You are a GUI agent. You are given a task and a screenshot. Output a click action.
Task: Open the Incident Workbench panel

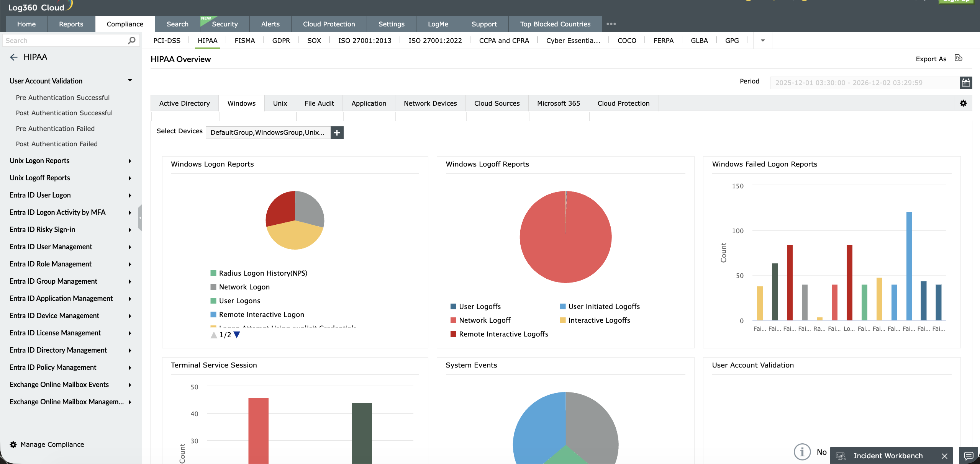[888, 456]
